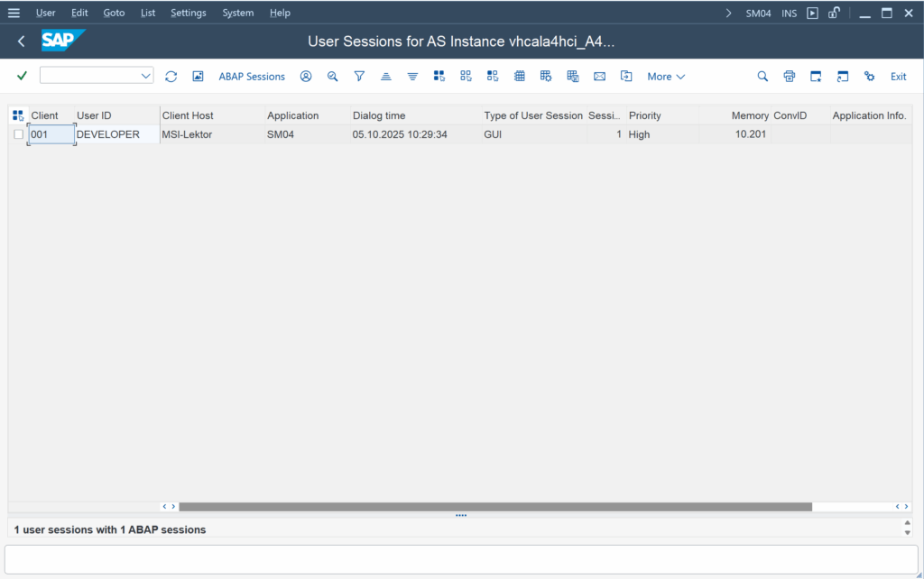Open the Goto menu
Viewport: 924px width, 579px height.
click(x=114, y=14)
